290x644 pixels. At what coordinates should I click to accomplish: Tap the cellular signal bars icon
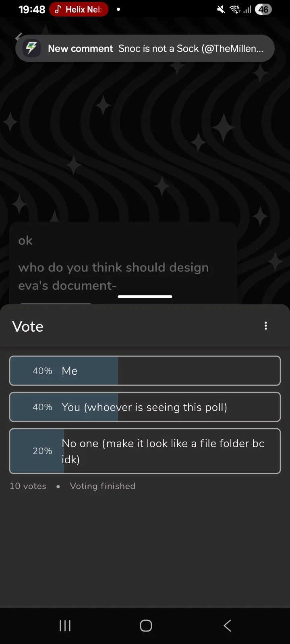[247, 9]
